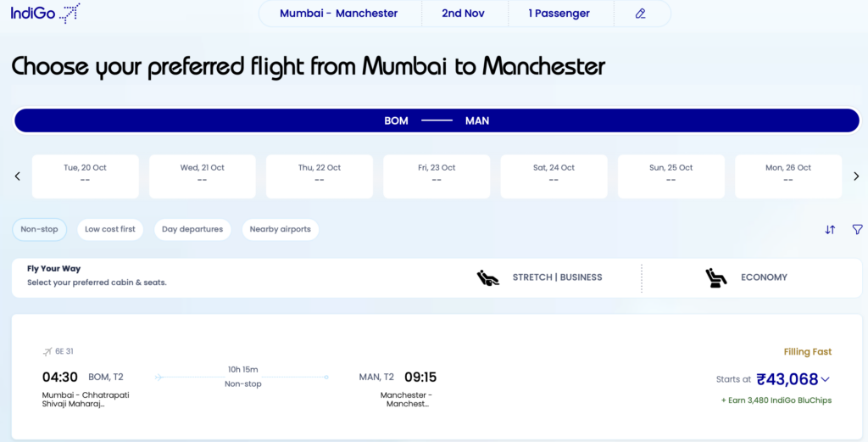Click the BOM to MAN route bar
868x442 pixels.
click(437, 120)
